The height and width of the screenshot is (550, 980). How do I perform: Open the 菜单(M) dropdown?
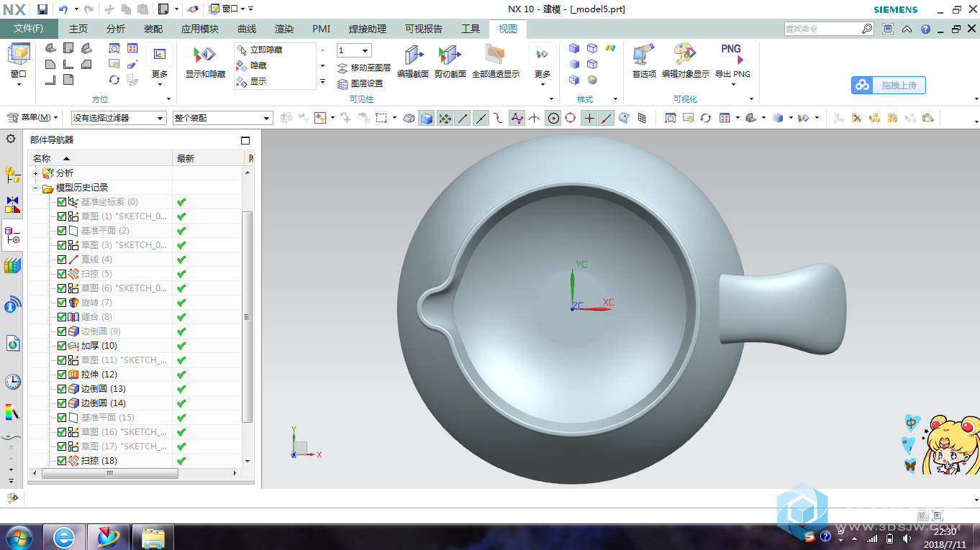tap(33, 118)
